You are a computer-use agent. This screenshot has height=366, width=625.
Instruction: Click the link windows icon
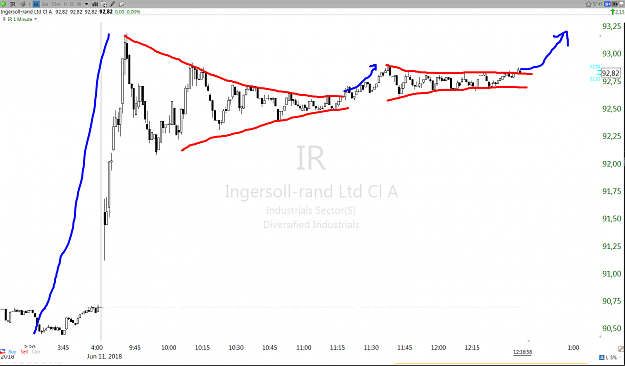pyautogui.click(x=121, y=4)
